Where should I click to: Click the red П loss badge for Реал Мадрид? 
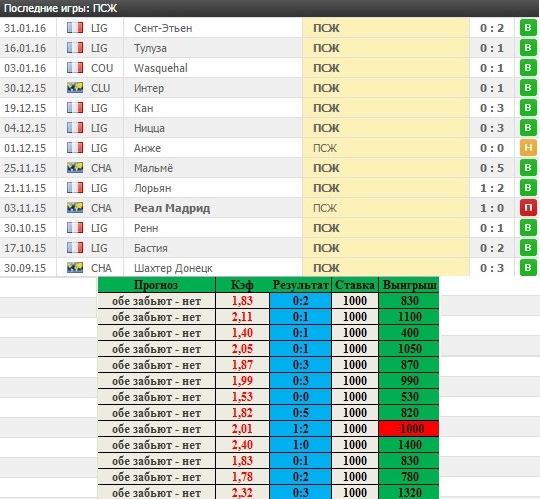point(528,208)
